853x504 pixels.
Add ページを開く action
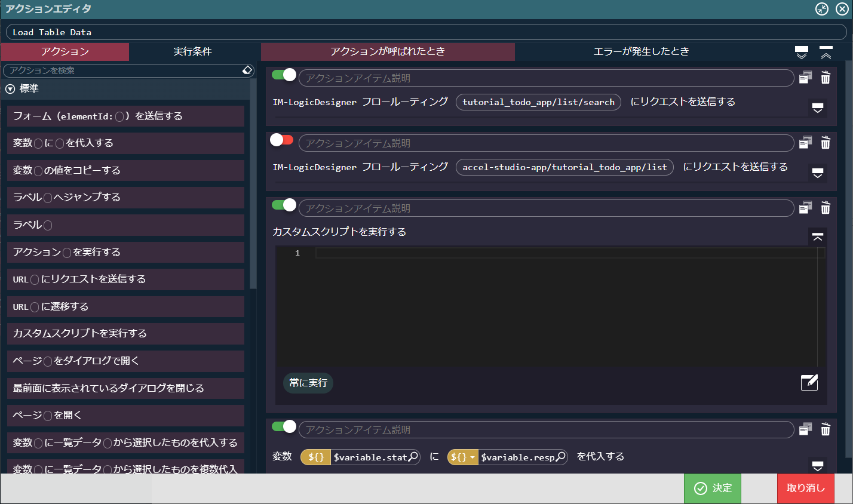[x=125, y=416]
